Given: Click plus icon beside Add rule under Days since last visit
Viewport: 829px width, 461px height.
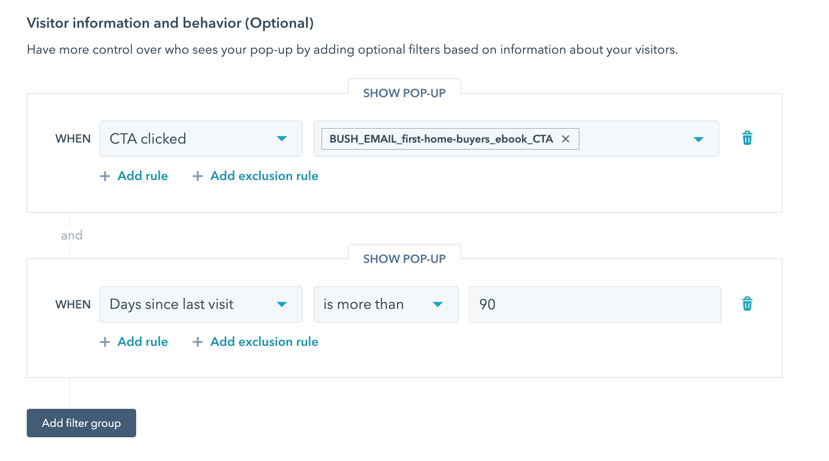Looking at the screenshot, I should [105, 342].
